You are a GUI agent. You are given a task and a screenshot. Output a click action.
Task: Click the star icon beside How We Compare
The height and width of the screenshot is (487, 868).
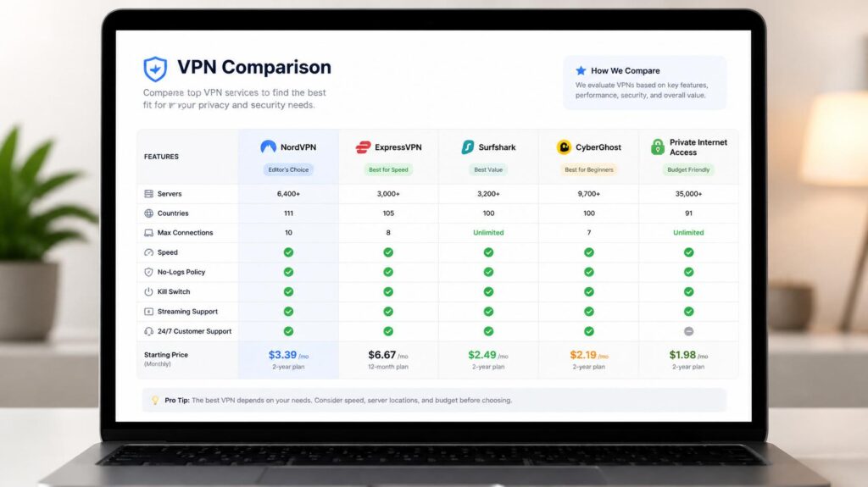[x=581, y=70]
